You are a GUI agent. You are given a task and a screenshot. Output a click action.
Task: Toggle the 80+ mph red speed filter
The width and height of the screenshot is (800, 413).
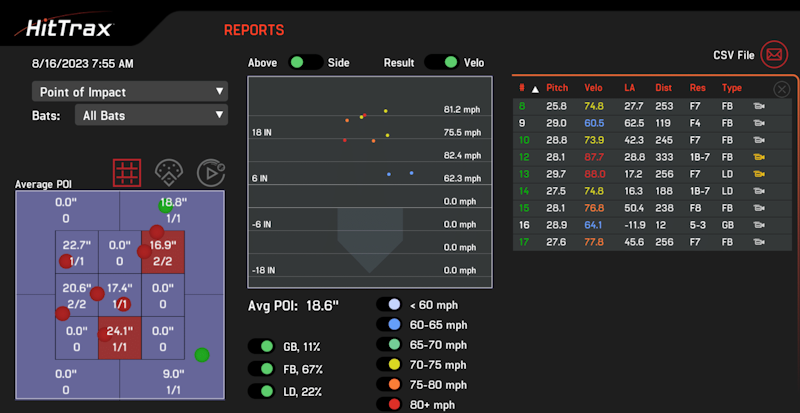point(390,404)
